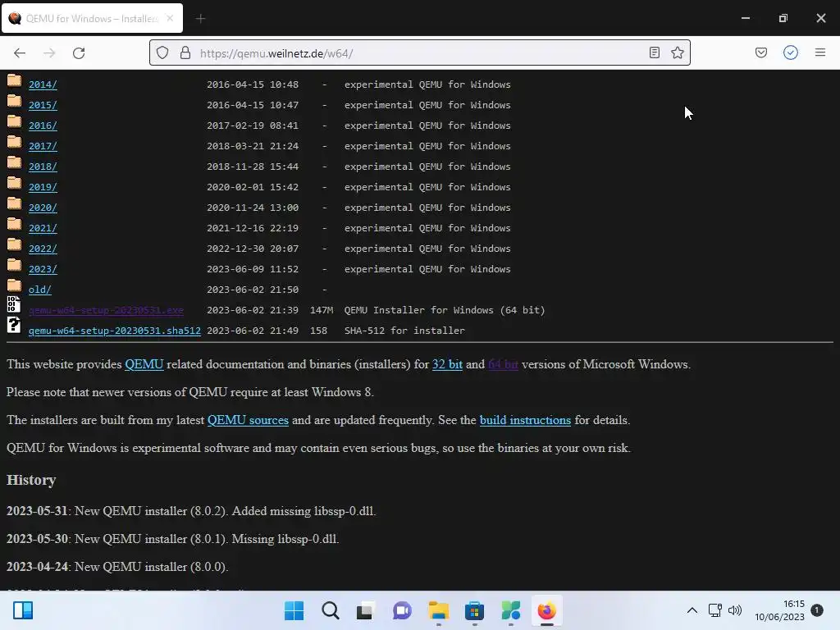Switch to Firefox on taskbar
The height and width of the screenshot is (630, 840).
(x=546, y=610)
